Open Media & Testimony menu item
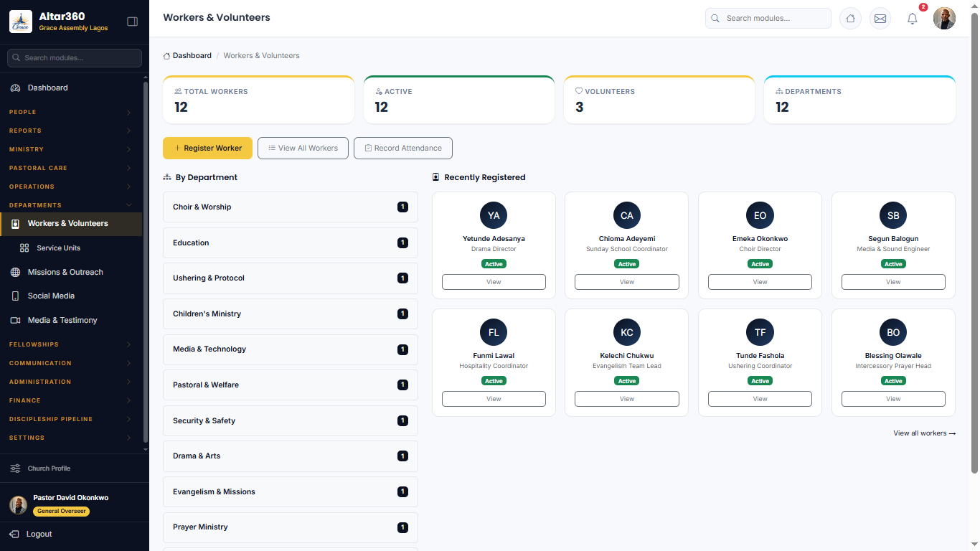This screenshot has width=980, height=551. tap(71, 321)
